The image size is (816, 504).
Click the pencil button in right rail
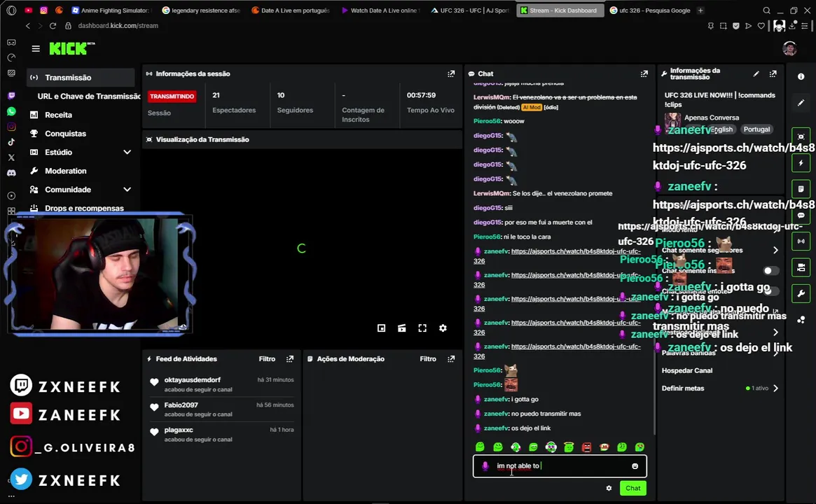[x=801, y=103]
